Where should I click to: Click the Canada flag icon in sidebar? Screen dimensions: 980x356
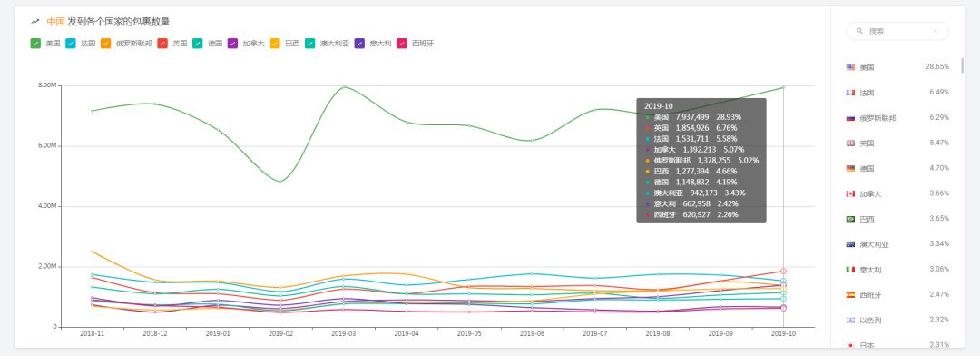(850, 194)
